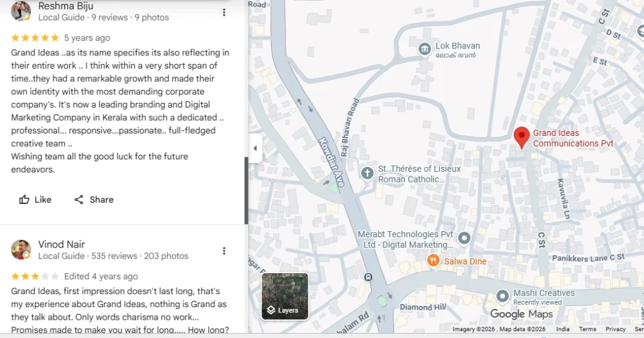
Task: Open the Terms link in map footer
Action: pyautogui.click(x=587, y=329)
